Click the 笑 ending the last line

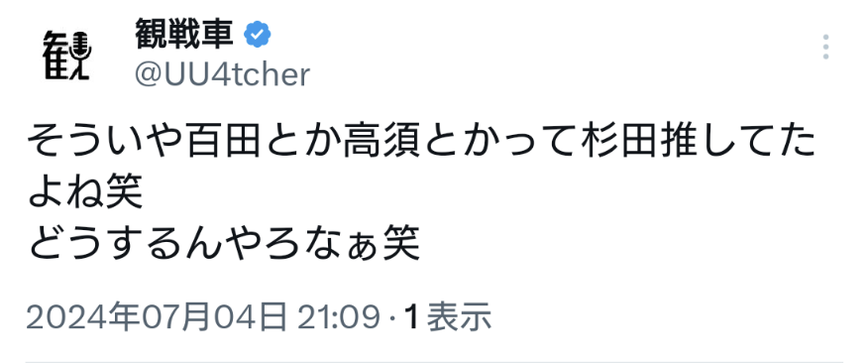pyautogui.click(x=402, y=242)
